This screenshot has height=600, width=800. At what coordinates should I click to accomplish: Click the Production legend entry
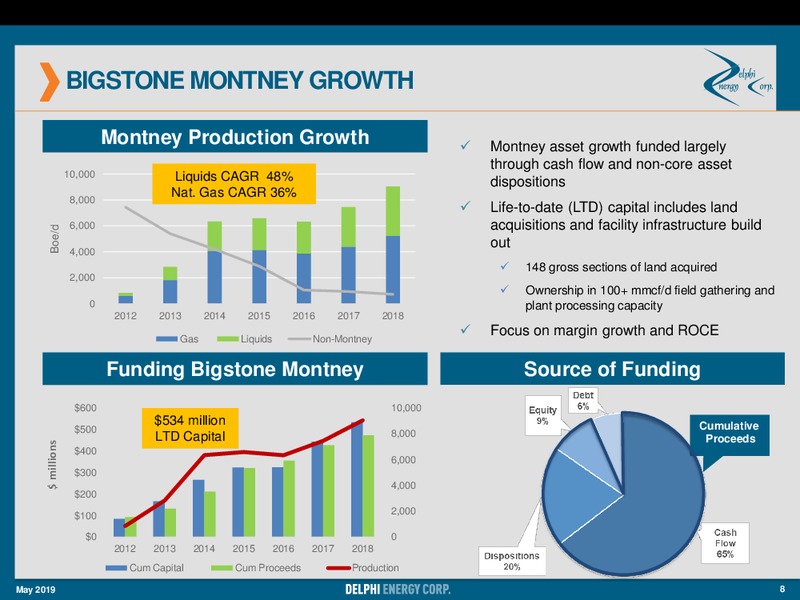coord(363,567)
